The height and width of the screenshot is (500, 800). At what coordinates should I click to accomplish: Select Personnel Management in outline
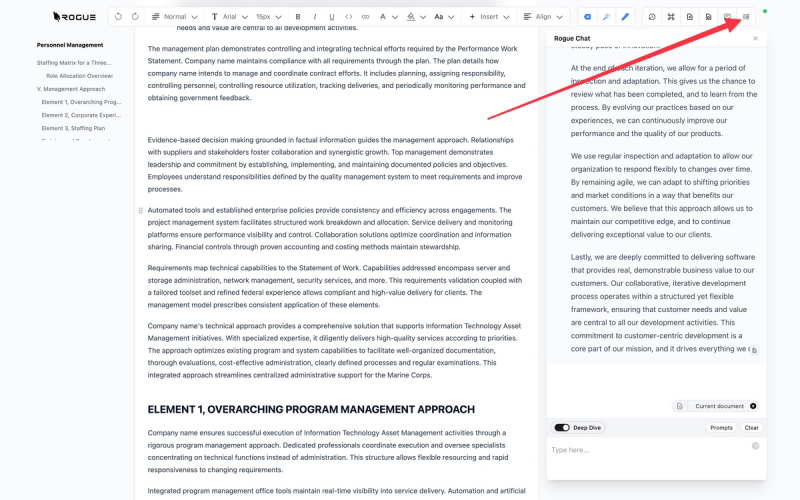(x=70, y=45)
